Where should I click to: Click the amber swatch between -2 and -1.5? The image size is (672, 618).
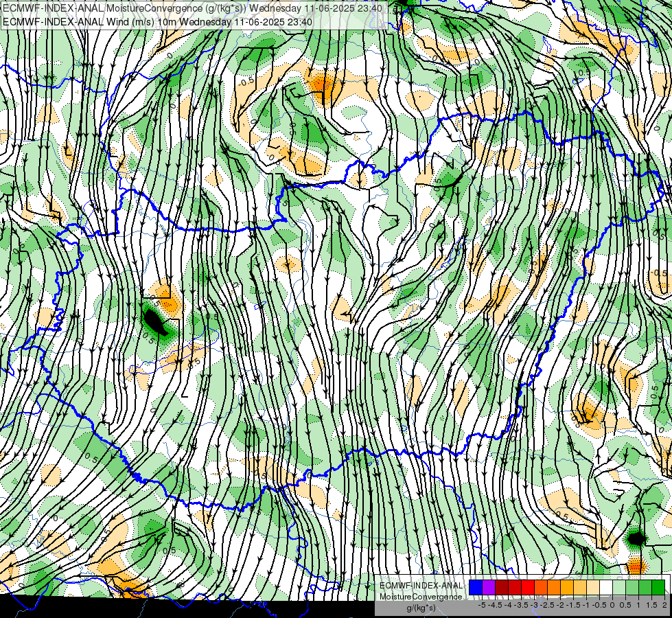(567, 588)
